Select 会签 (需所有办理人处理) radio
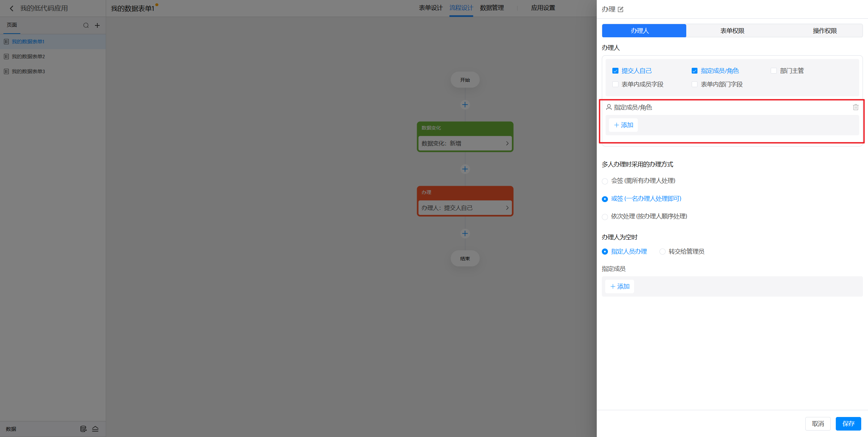868x437 pixels. 605,181
